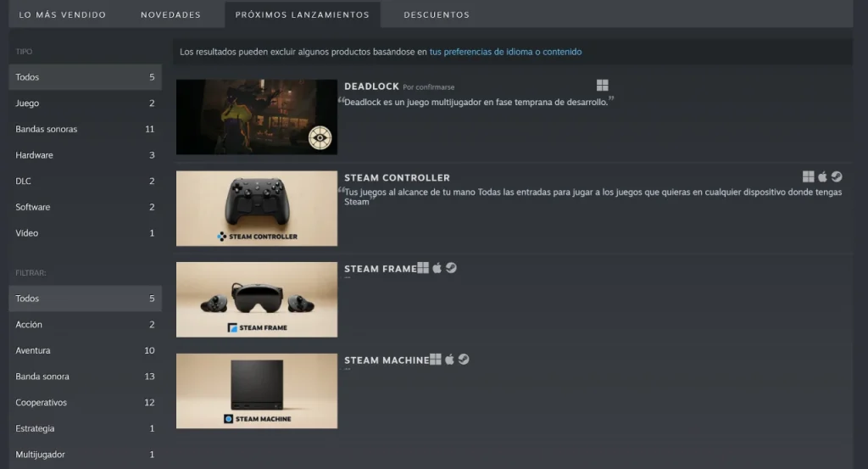The image size is (868, 469).
Task: Click the Steam Machine thumbnail image
Action: tap(257, 391)
